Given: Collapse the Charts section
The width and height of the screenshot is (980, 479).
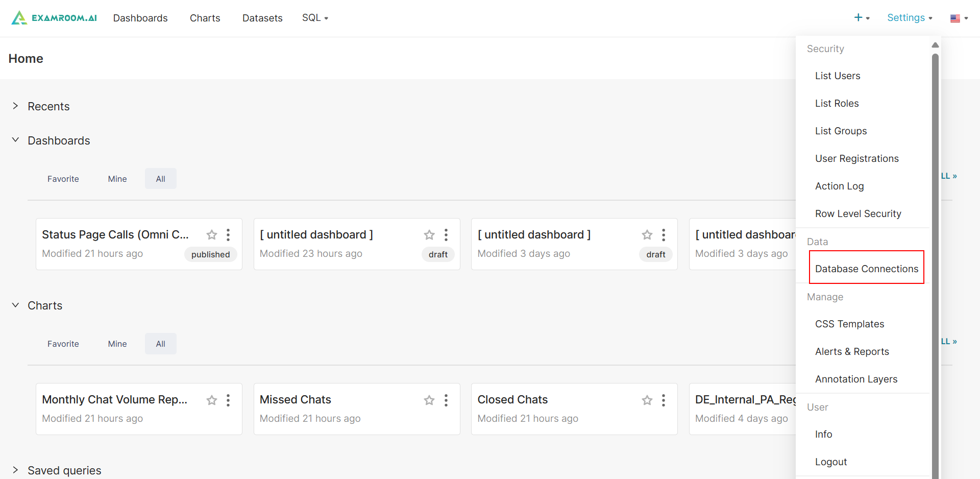Looking at the screenshot, I should (15, 305).
